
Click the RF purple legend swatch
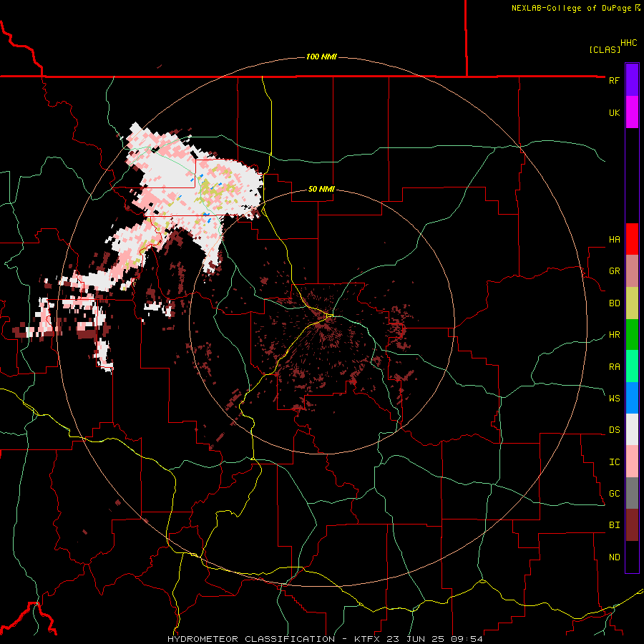pos(632,80)
